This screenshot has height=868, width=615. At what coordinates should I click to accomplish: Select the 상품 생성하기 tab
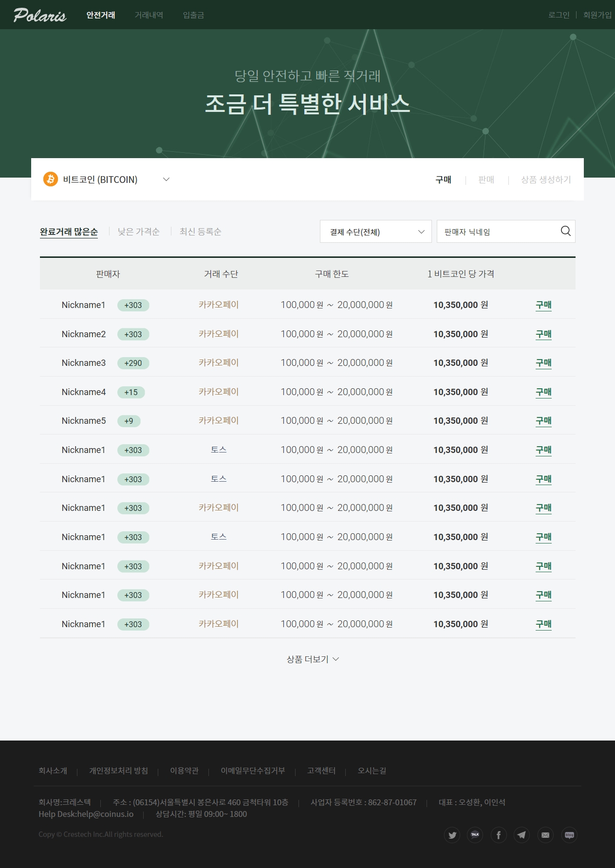(x=546, y=180)
